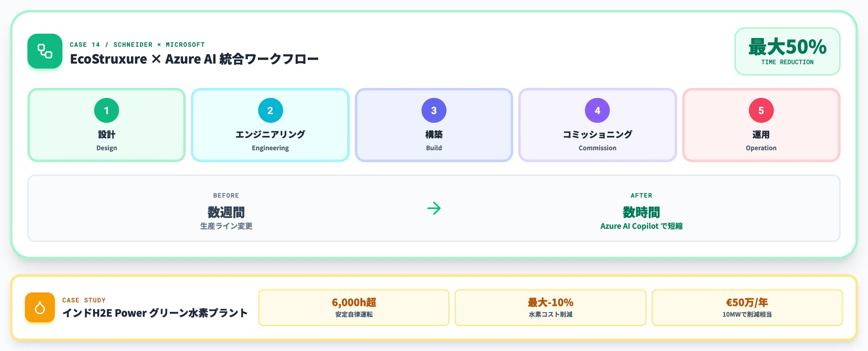
Task: Select the red step 5 circle
Action: (x=761, y=110)
